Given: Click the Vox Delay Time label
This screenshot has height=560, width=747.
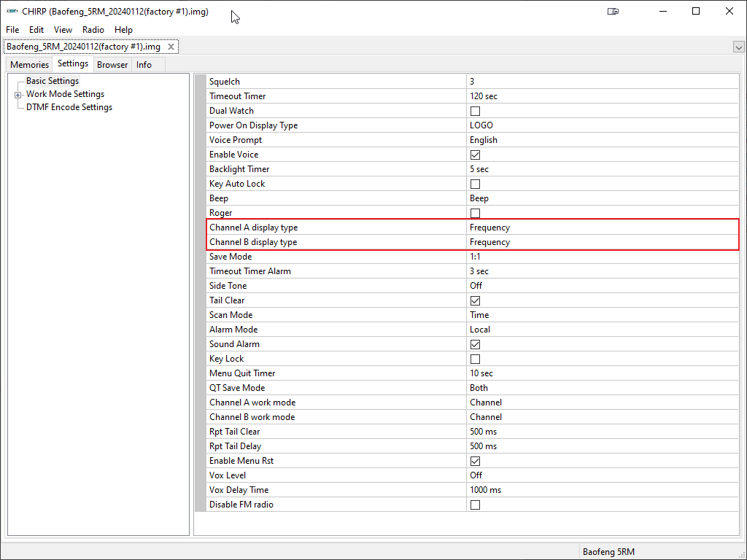Looking at the screenshot, I should click(239, 490).
